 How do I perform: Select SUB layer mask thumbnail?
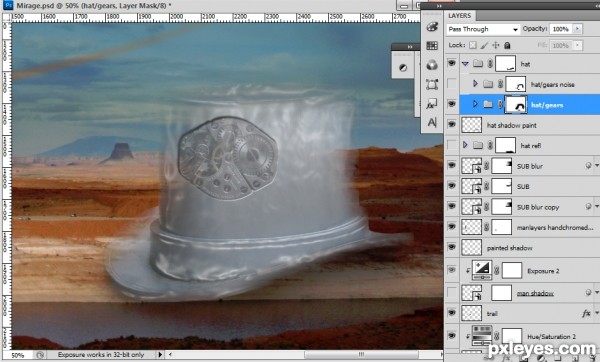pyautogui.click(x=502, y=186)
